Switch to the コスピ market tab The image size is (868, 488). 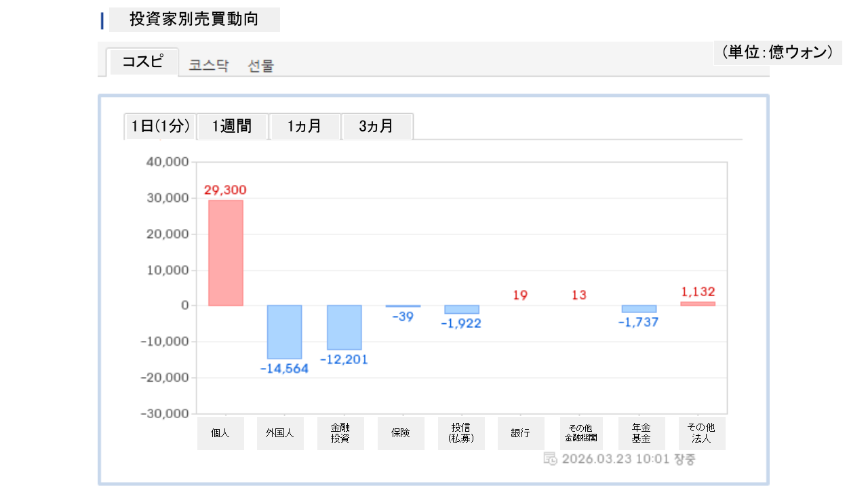point(142,62)
